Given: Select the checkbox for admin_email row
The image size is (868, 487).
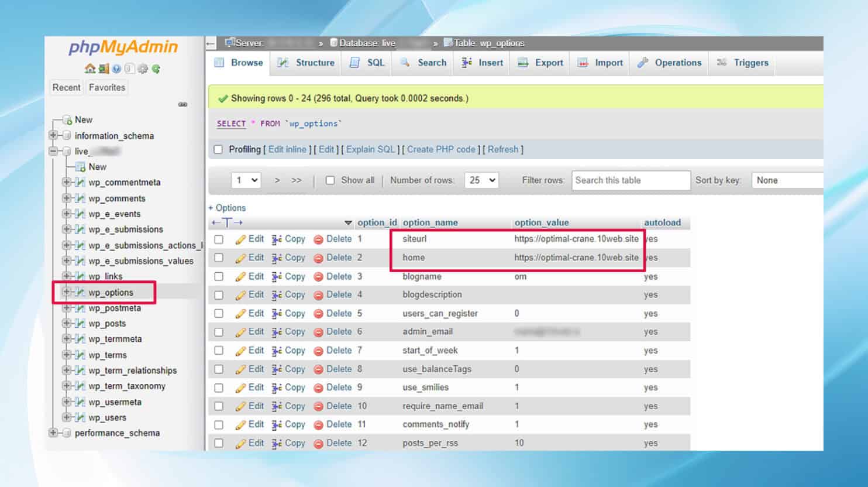Looking at the screenshot, I should tap(219, 332).
